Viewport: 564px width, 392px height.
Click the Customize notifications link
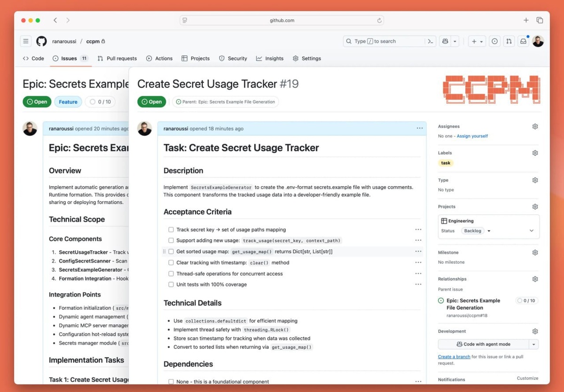pyautogui.click(x=527, y=378)
